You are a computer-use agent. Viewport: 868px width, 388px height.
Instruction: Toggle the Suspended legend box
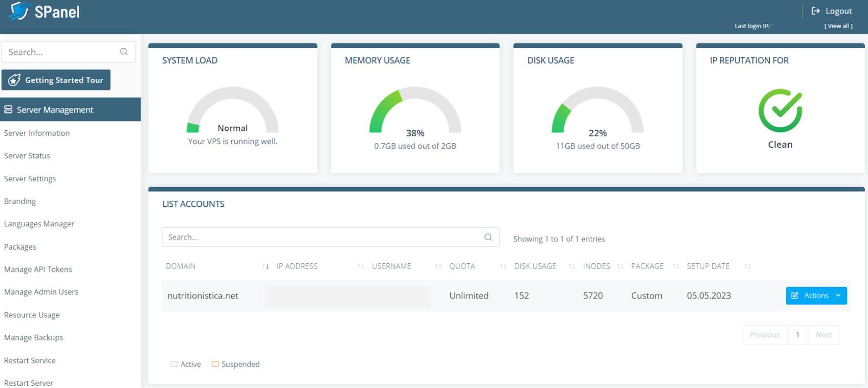[x=215, y=364]
